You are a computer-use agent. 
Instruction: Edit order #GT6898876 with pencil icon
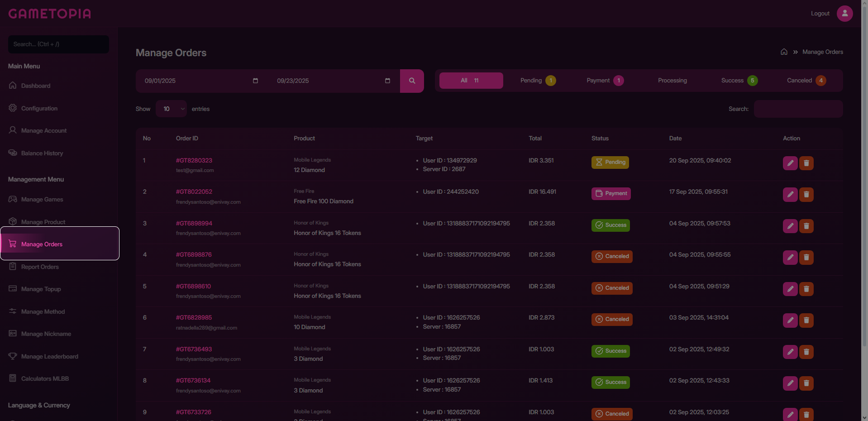(790, 258)
